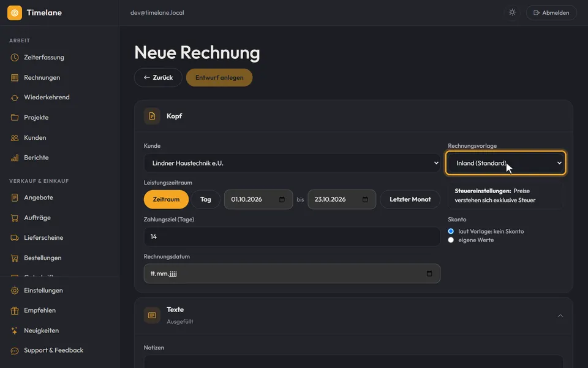This screenshot has width=588, height=368.
Task: Go to Projekte in sidebar
Action: click(36, 118)
